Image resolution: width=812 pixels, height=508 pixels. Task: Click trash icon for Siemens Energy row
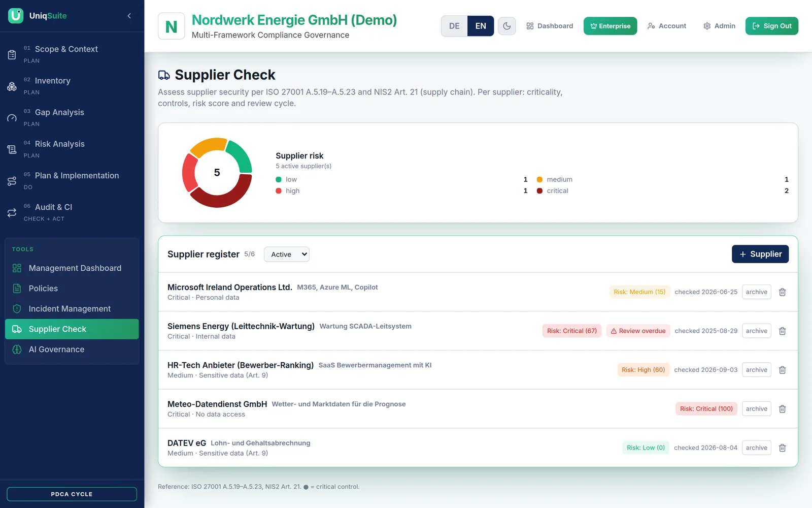pyautogui.click(x=782, y=331)
